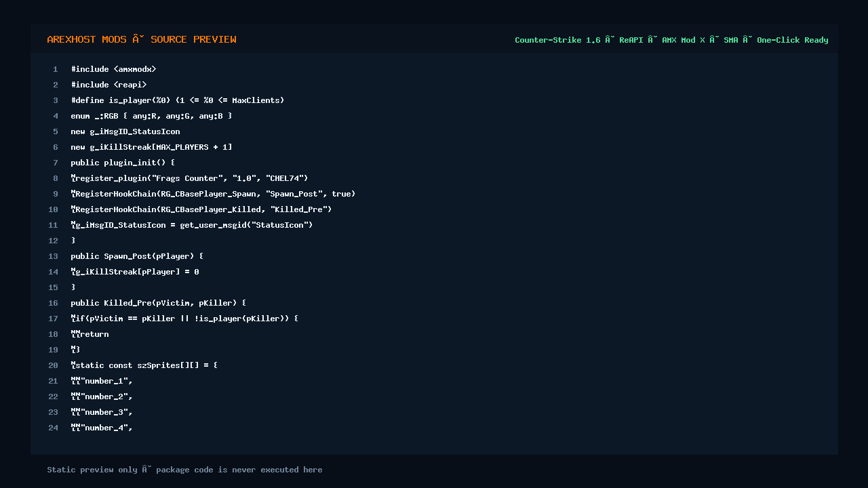Click the "number_2" string line
Viewport: 868px width, 488px height.
point(102,396)
